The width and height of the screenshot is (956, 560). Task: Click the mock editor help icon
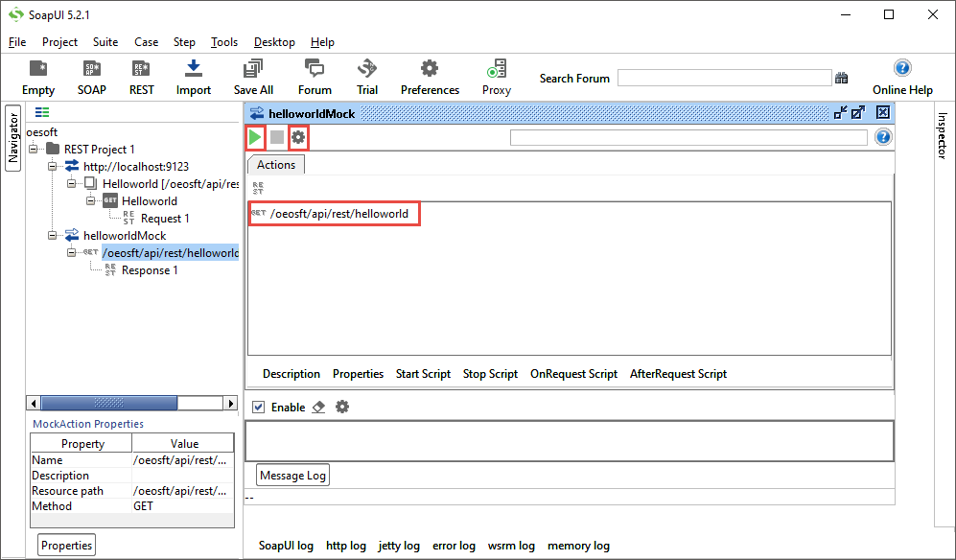[x=883, y=137]
